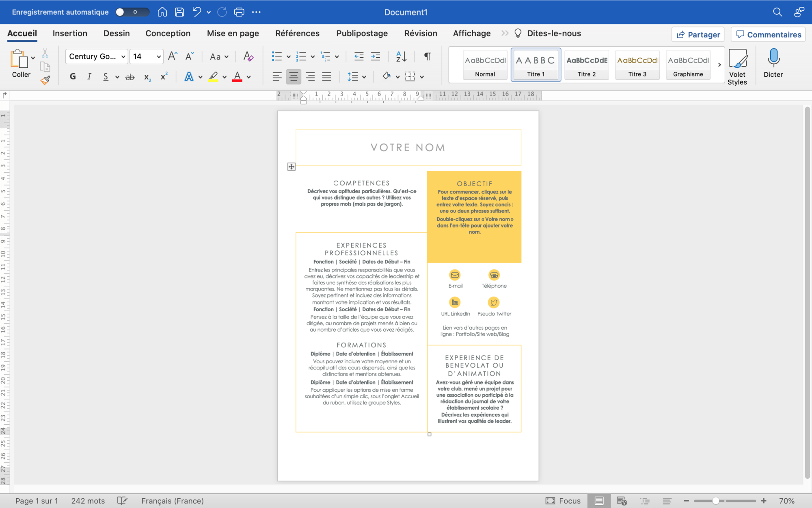Apply the Normal style

485,65
